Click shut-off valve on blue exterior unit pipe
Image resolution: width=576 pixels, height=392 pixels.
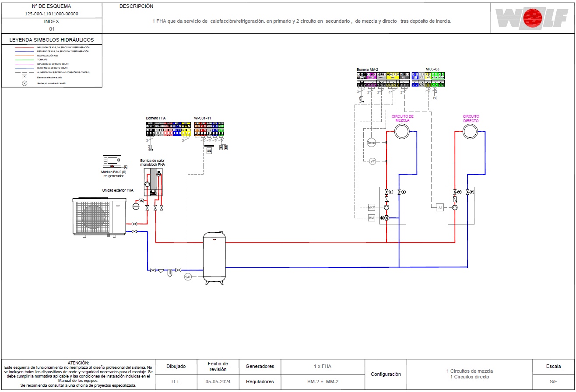tap(134, 231)
